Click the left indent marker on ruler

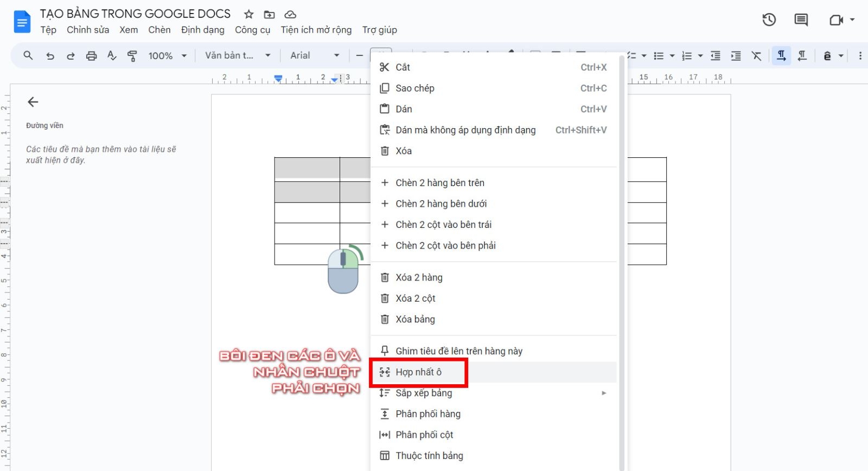[278, 79]
